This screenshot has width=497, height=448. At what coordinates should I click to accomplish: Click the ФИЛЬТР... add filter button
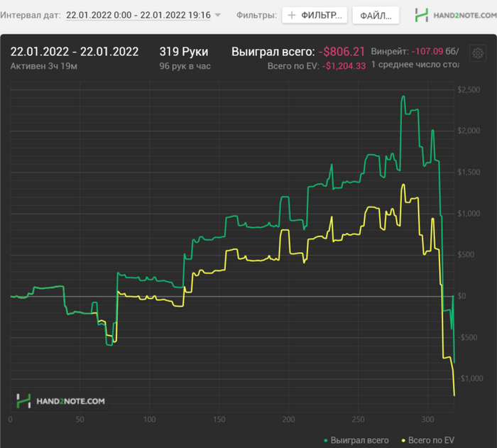[315, 15]
